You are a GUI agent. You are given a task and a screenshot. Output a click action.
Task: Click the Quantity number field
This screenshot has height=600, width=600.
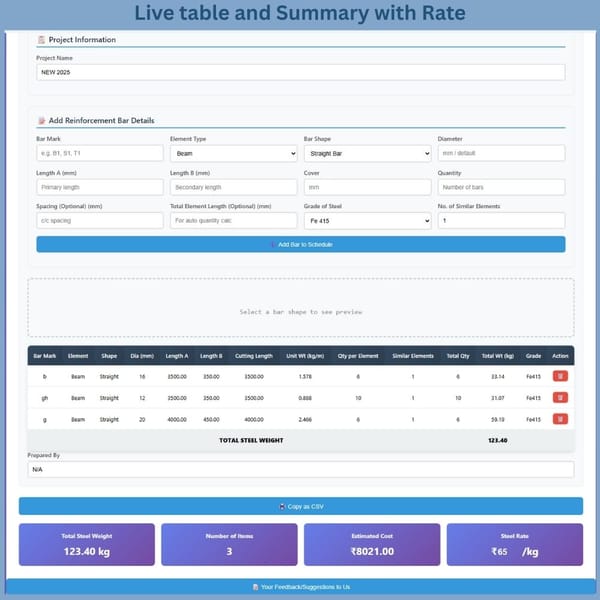pos(501,187)
